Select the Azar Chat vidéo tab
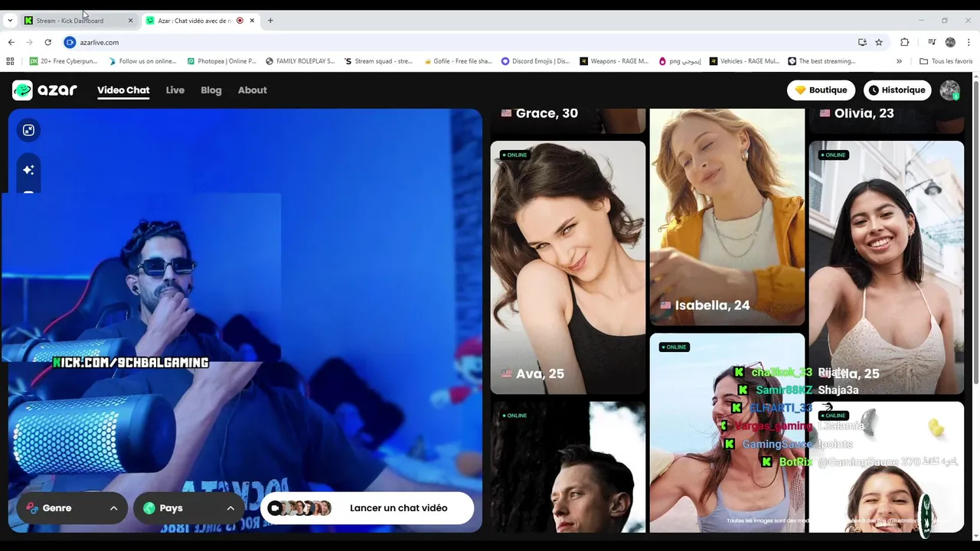Screen dimensions: 980x551 click(x=201, y=21)
